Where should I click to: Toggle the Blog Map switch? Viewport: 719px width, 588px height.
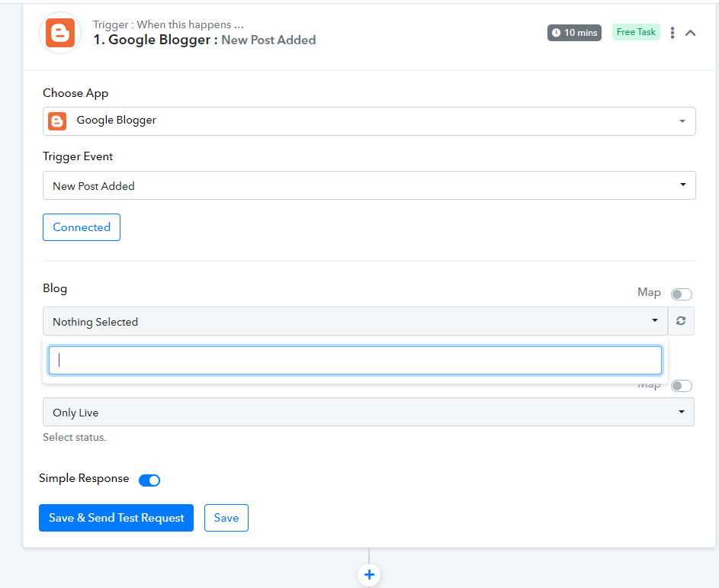coord(681,294)
